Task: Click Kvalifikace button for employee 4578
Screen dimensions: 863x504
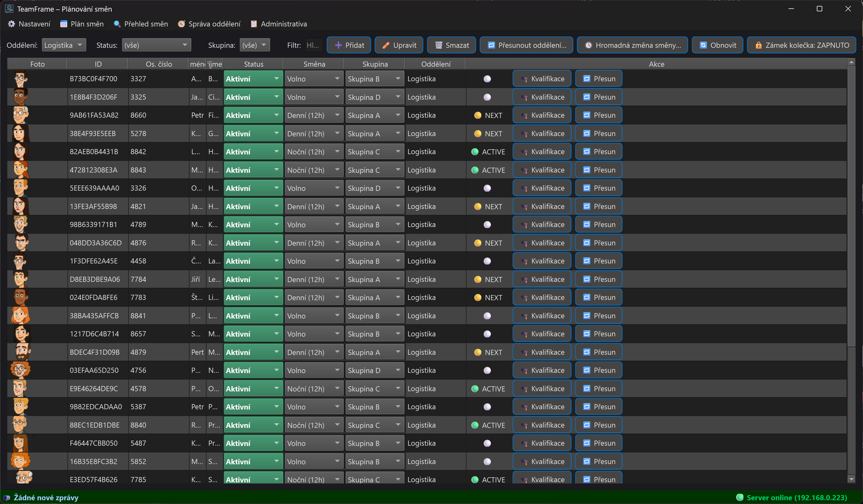Action: pos(542,389)
